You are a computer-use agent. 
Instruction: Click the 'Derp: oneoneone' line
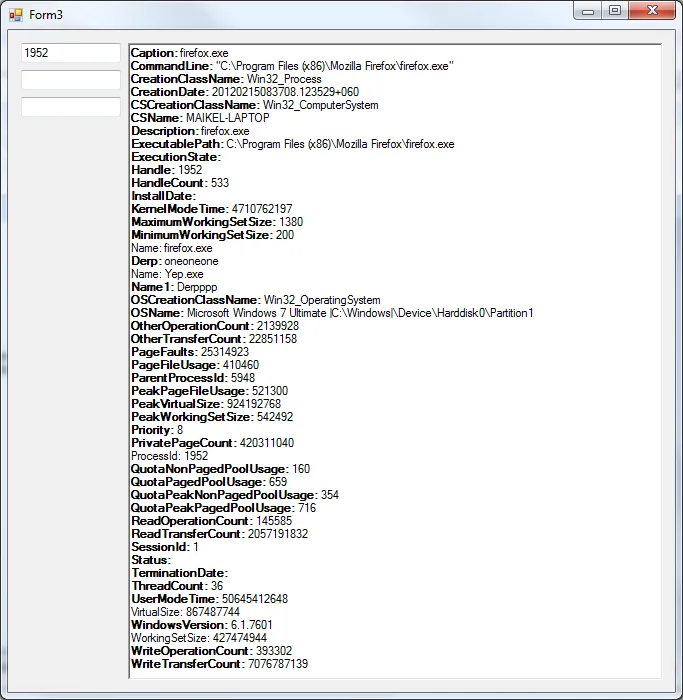click(175, 261)
